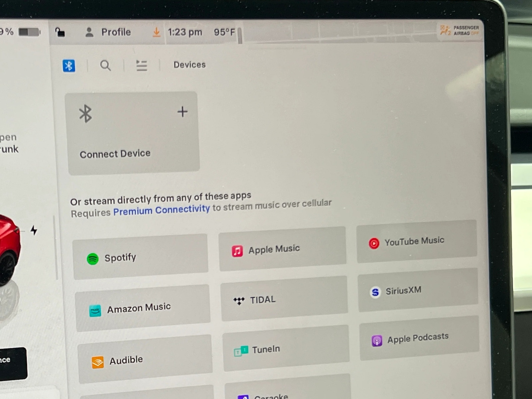Tap the charging lightning bolt icon
The image size is (532, 399).
click(x=34, y=230)
